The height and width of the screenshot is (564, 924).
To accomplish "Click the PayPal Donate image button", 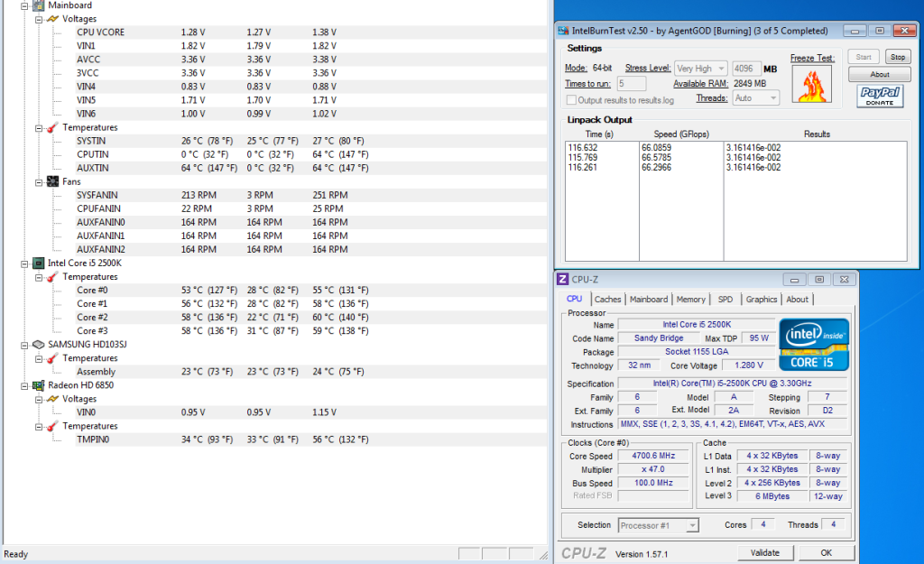I will pyautogui.click(x=880, y=96).
